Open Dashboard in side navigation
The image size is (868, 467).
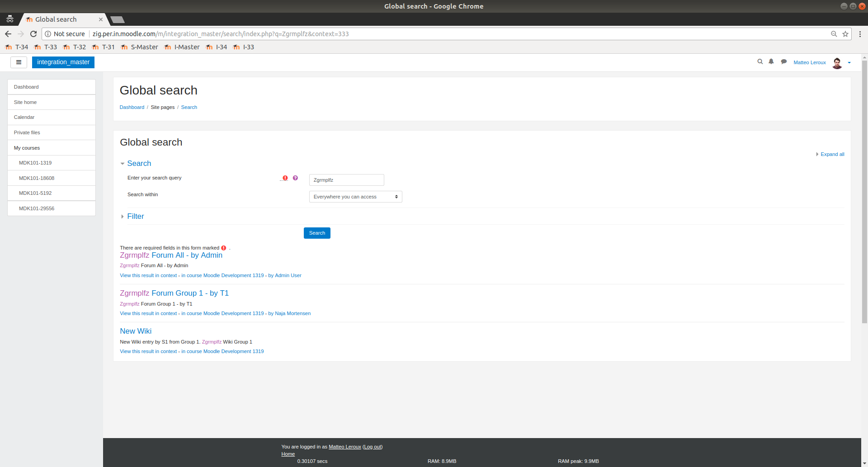[52, 87]
